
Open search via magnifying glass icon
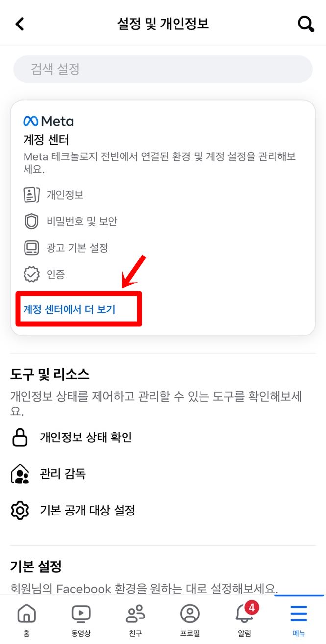point(306,24)
